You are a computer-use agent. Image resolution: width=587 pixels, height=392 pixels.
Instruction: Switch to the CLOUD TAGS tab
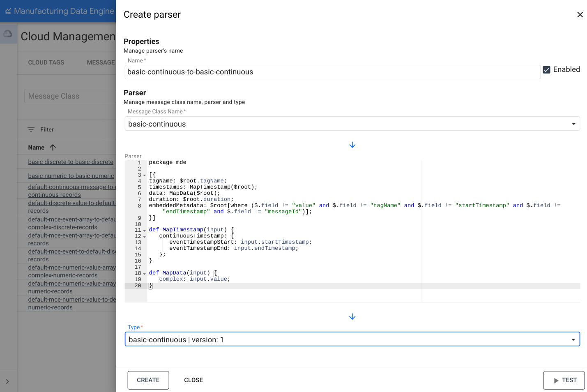(46, 62)
